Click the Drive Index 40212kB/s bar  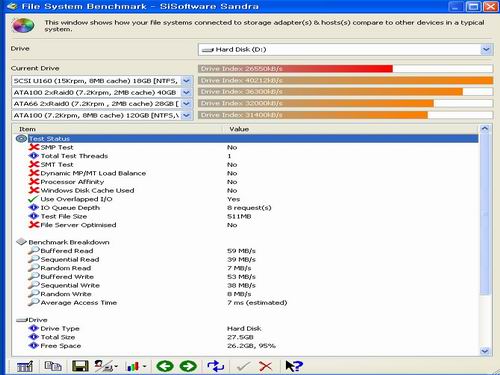pyautogui.click(x=345, y=80)
